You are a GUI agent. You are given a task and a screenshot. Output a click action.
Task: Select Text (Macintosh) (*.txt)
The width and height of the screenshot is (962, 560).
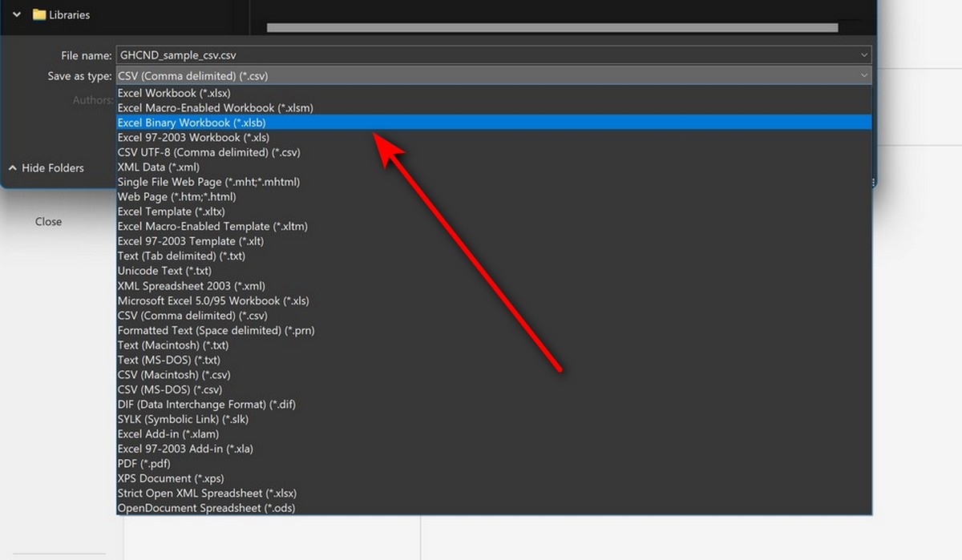point(494,345)
